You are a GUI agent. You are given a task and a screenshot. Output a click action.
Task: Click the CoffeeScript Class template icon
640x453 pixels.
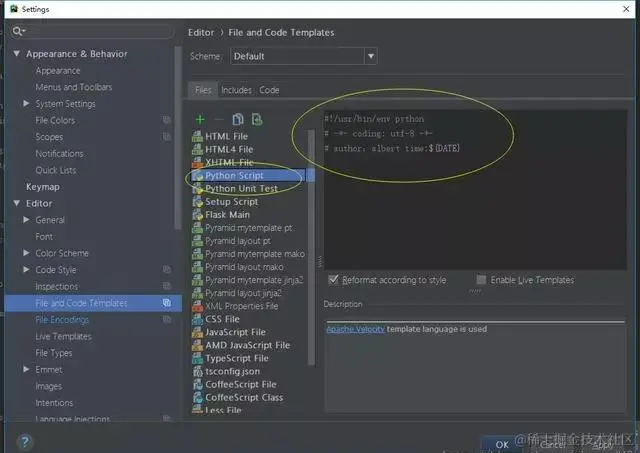[x=198, y=397]
